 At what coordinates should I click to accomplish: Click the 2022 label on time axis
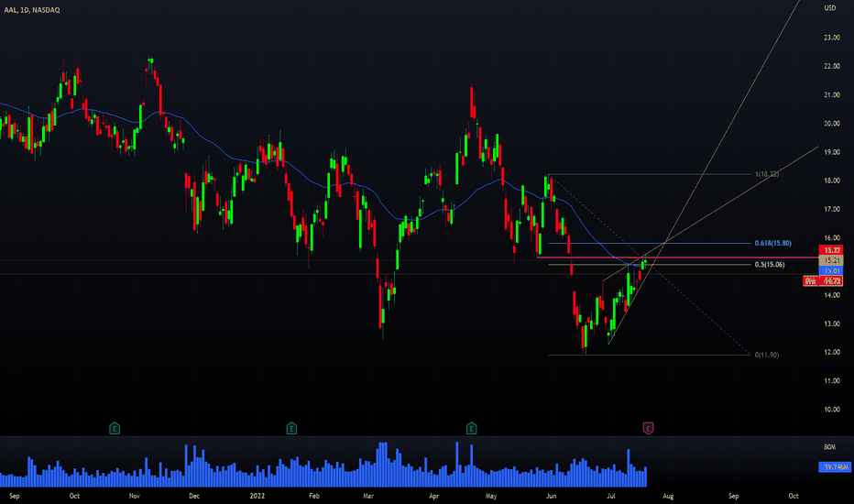[257, 496]
